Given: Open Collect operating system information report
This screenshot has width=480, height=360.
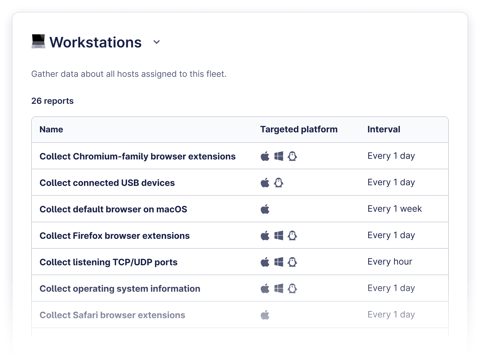Looking at the screenshot, I should click(x=120, y=289).
